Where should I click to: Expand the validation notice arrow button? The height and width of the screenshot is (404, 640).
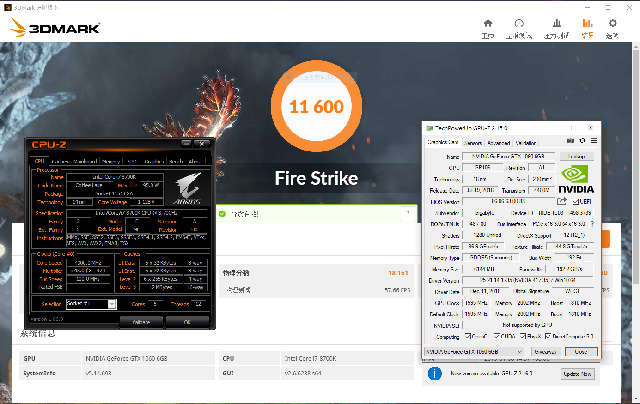[408, 213]
